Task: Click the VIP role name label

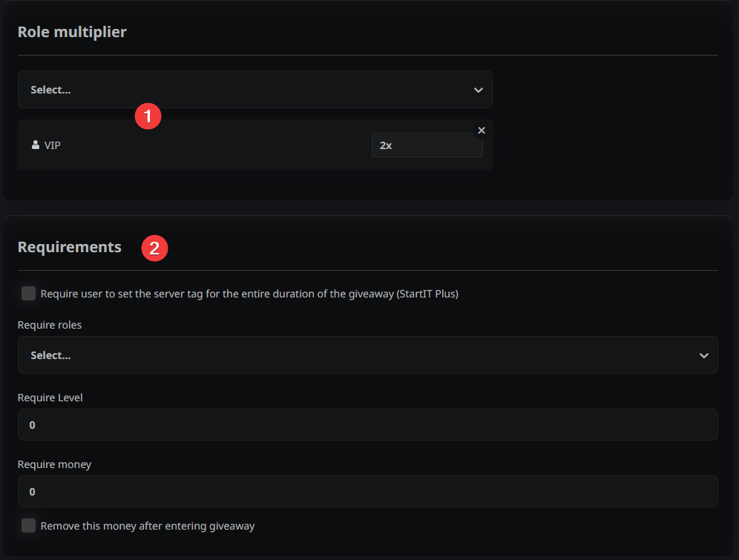Action: [x=53, y=145]
